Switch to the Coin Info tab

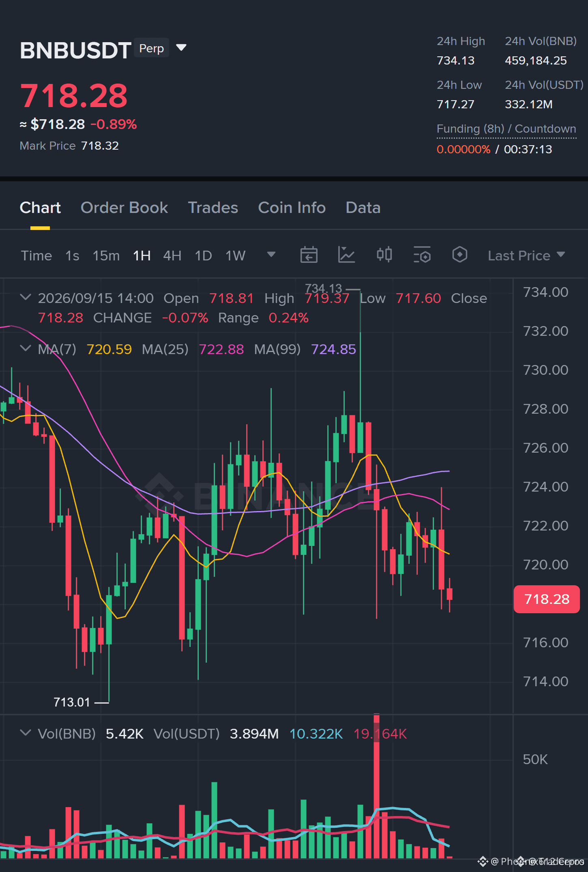pos(292,208)
